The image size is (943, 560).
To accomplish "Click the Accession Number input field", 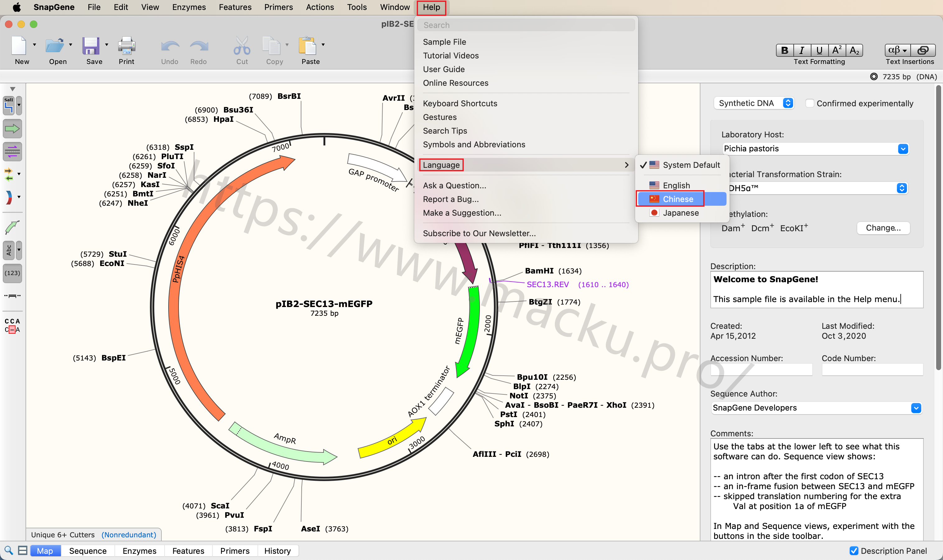I will coord(761,370).
